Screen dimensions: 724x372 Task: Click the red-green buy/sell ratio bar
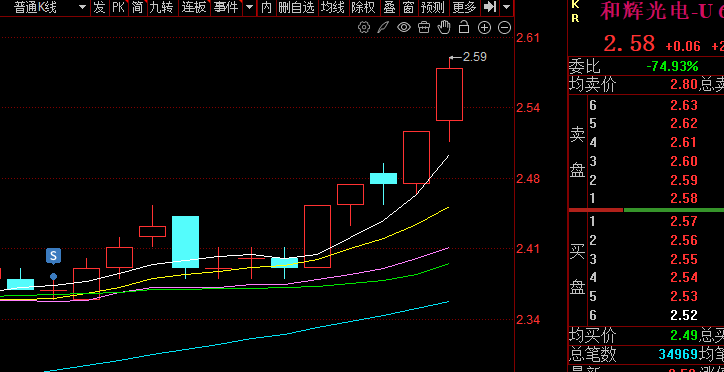coord(646,210)
